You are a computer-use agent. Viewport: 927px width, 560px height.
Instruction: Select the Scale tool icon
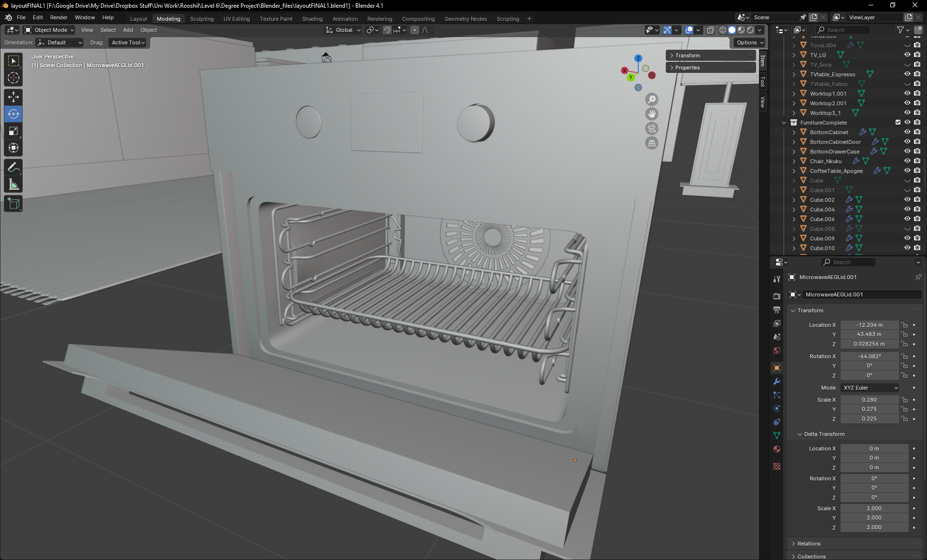pyautogui.click(x=14, y=131)
